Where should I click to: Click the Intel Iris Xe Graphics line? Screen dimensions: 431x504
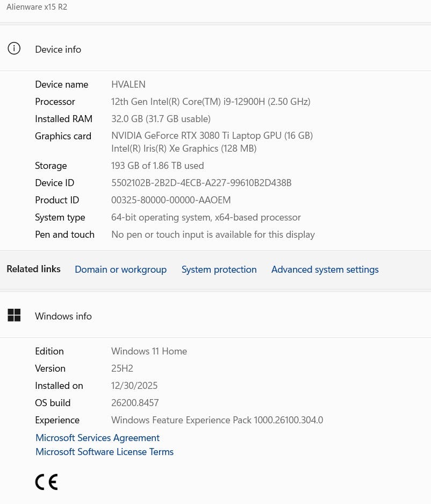point(184,148)
